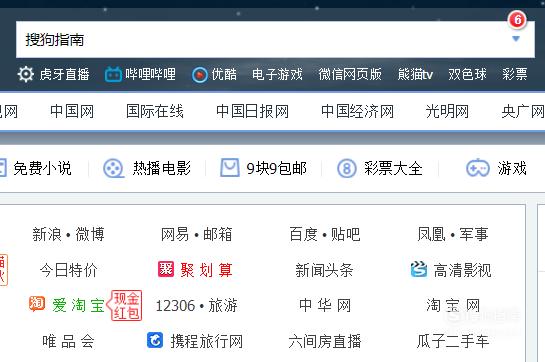Open the 虎牙直播 quick link
The image size is (545, 362).
(64, 74)
